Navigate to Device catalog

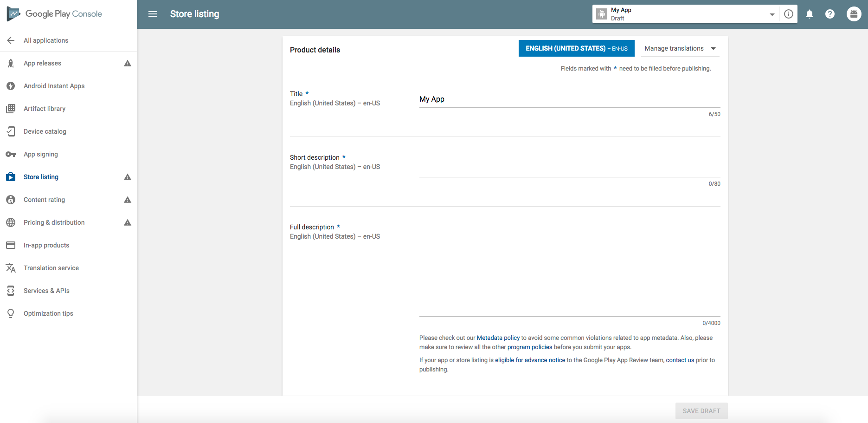coord(45,131)
